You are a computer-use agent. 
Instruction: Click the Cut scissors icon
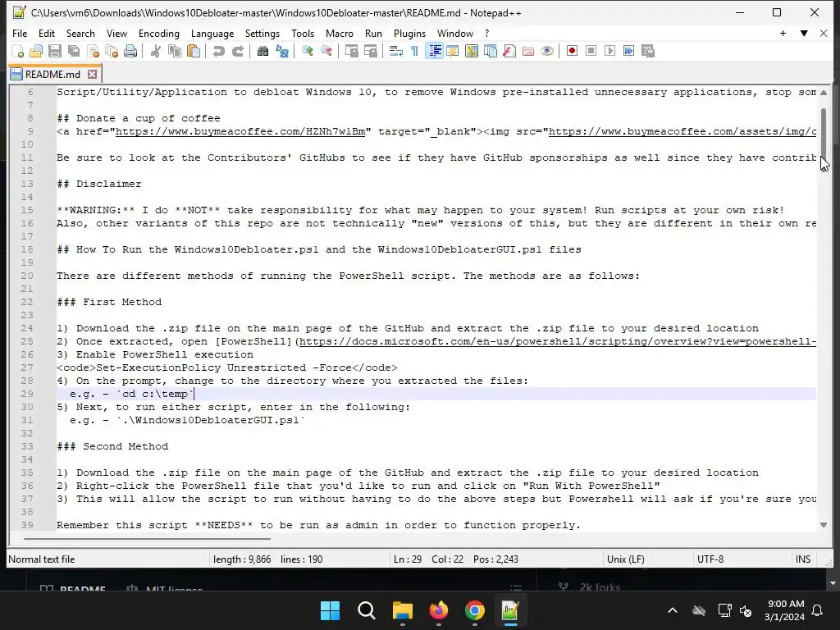tap(155, 51)
